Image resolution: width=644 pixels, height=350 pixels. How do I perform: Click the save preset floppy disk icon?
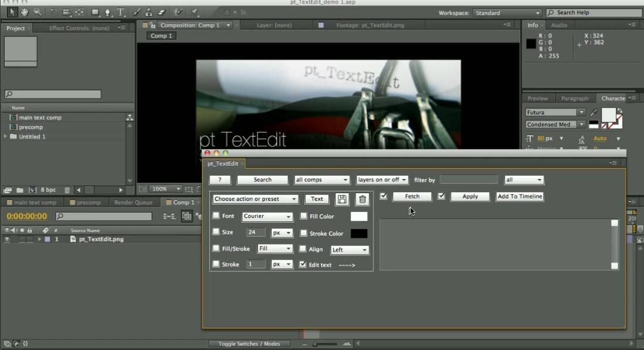(342, 199)
